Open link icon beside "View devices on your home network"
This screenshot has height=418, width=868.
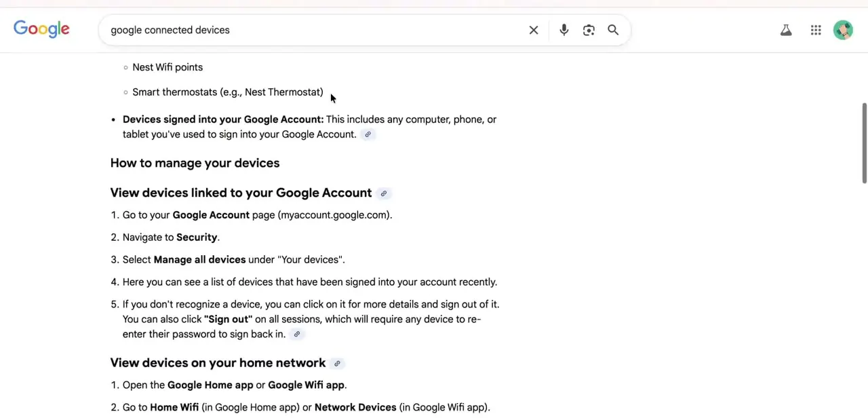pos(337,363)
